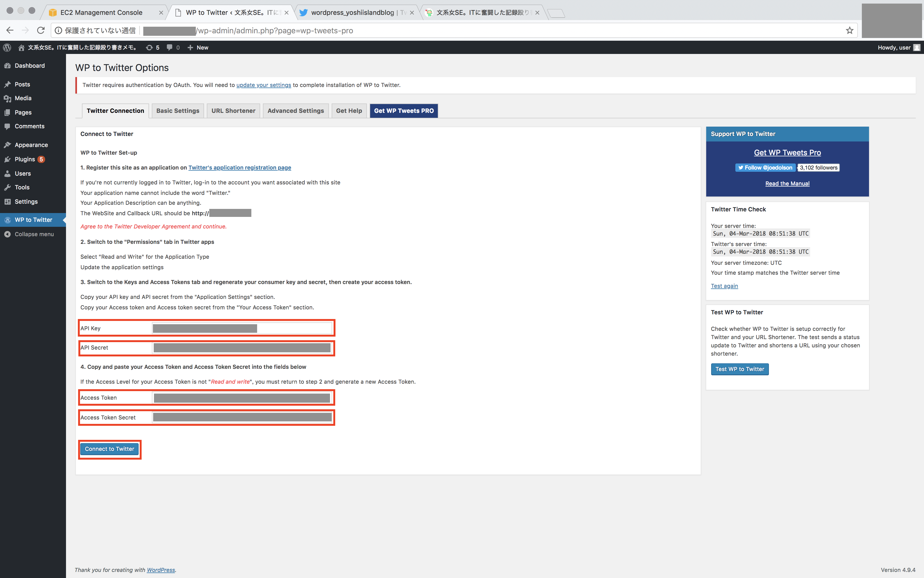Select the Twitter Connection tab

click(115, 111)
